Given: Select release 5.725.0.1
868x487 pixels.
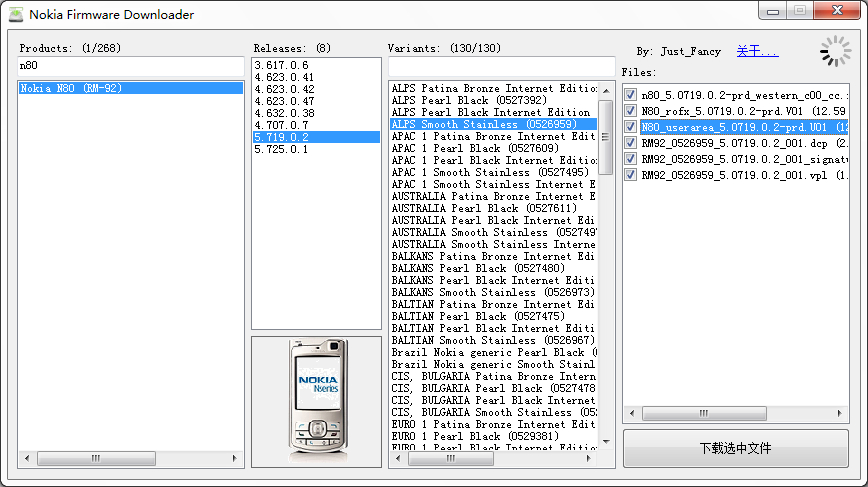Looking at the screenshot, I should tap(316, 149).
